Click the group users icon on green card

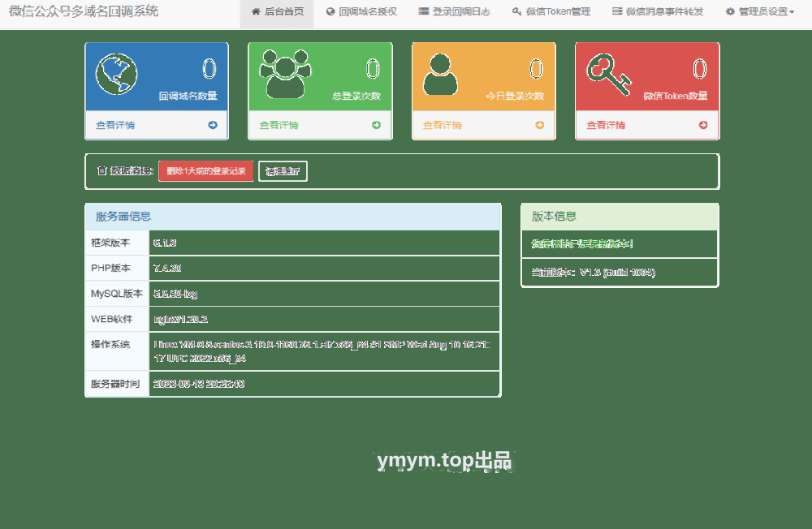[285, 74]
